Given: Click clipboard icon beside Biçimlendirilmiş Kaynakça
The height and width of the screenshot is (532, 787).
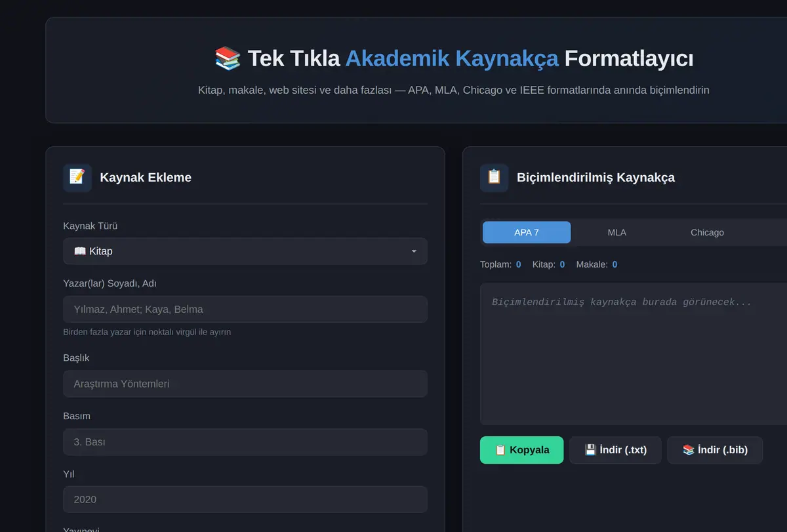Looking at the screenshot, I should [x=494, y=178].
